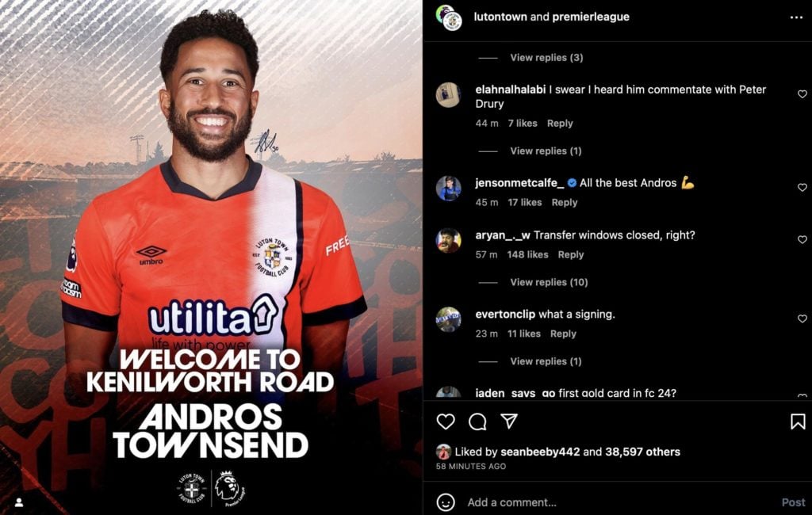Image resolution: width=812 pixels, height=515 pixels.
Task: Like the comment by aryan_._w
Action: pos(802,239)
